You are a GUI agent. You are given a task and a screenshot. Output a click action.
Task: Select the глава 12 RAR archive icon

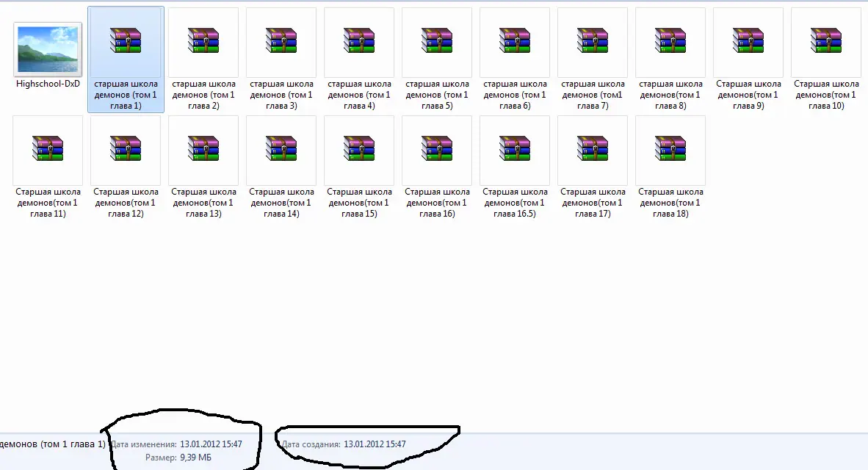point(126,148)
